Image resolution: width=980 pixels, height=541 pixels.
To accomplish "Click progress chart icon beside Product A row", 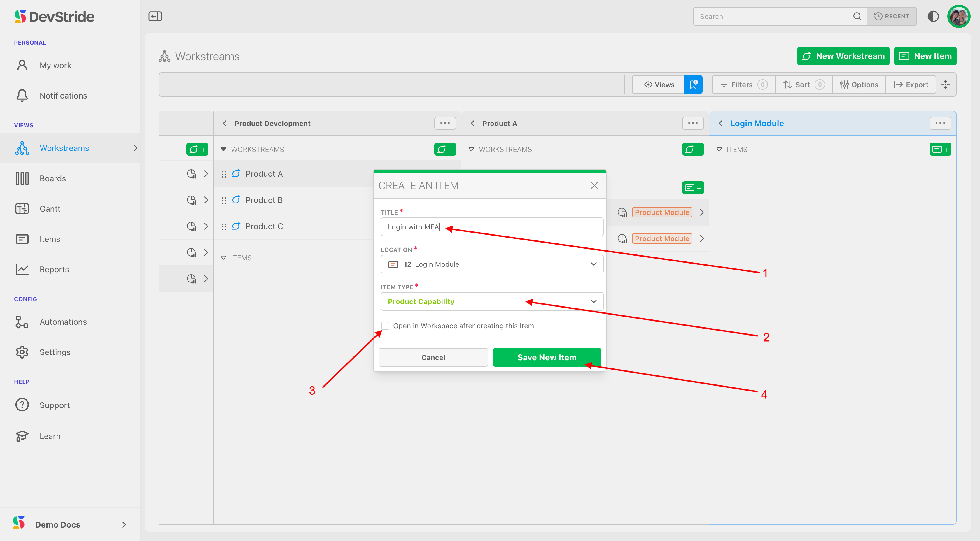I will pos(191,174).
